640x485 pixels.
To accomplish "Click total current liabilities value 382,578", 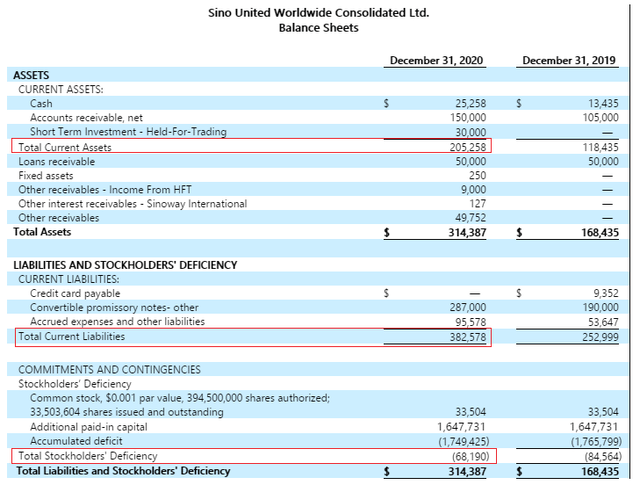I will [x=468, y=337].
